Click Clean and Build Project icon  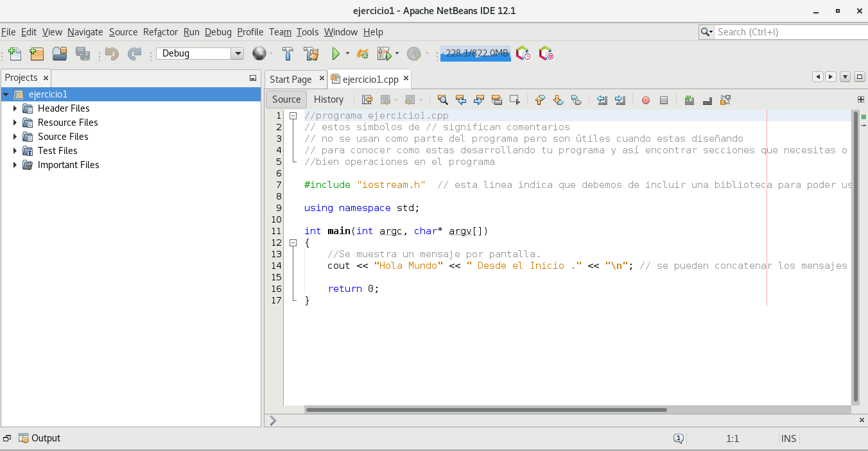(311, 54)
